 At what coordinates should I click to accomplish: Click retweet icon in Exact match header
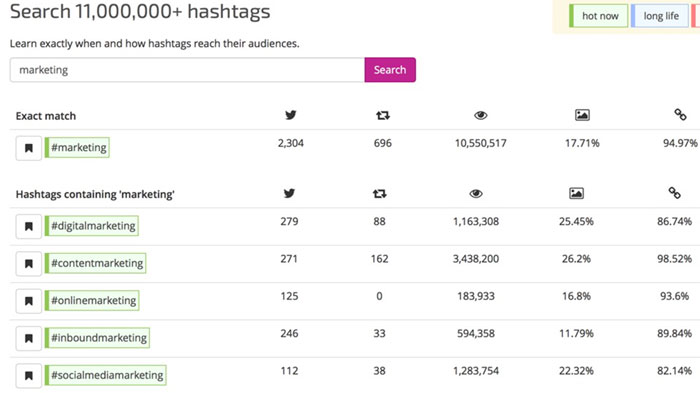coord(383,116)
